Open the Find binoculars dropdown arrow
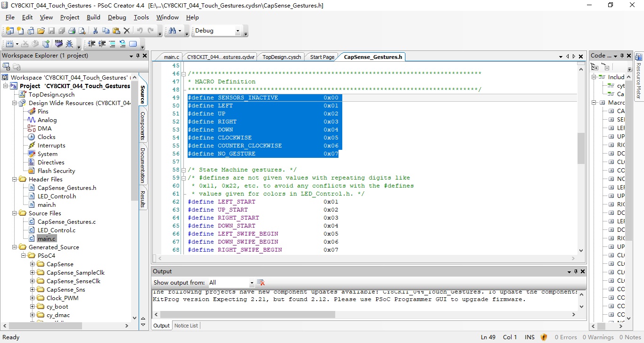 180,31
